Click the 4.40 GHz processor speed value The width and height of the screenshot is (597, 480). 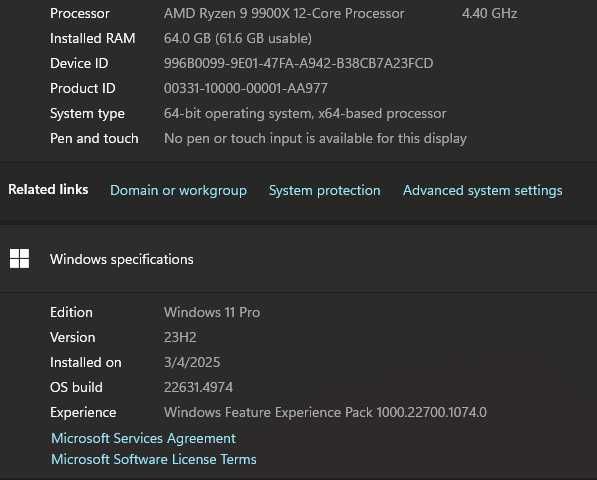click(x=489, y=14)
